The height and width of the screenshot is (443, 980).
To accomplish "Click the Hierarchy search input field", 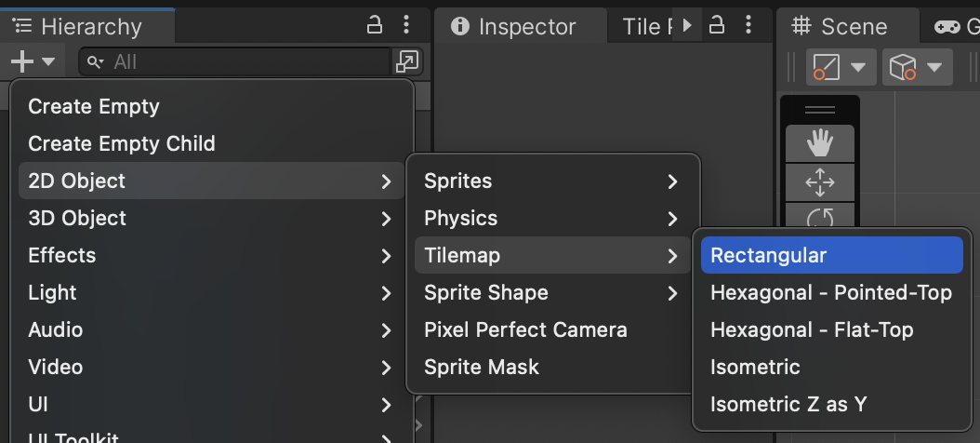I will 242,62.
